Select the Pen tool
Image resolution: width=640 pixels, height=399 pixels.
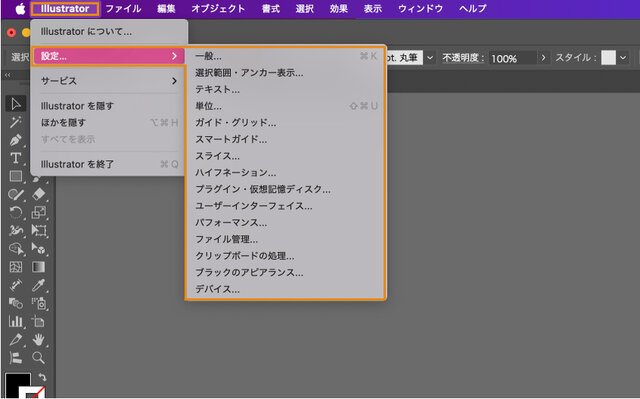click(x=16, y=140)
